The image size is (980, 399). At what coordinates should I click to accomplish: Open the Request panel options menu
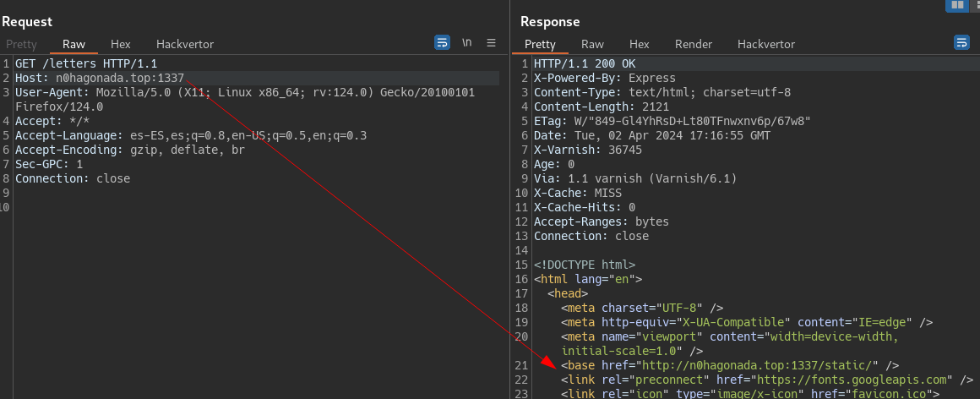coord(491,43)
